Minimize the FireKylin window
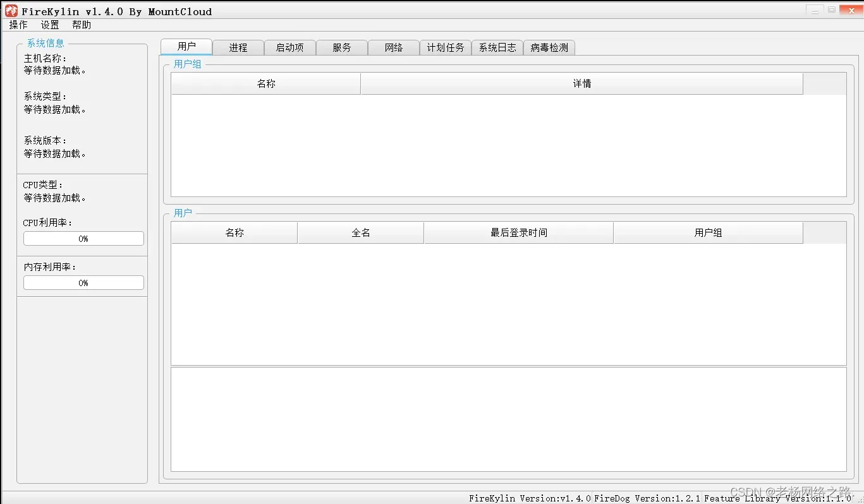 tap(815, 10)
